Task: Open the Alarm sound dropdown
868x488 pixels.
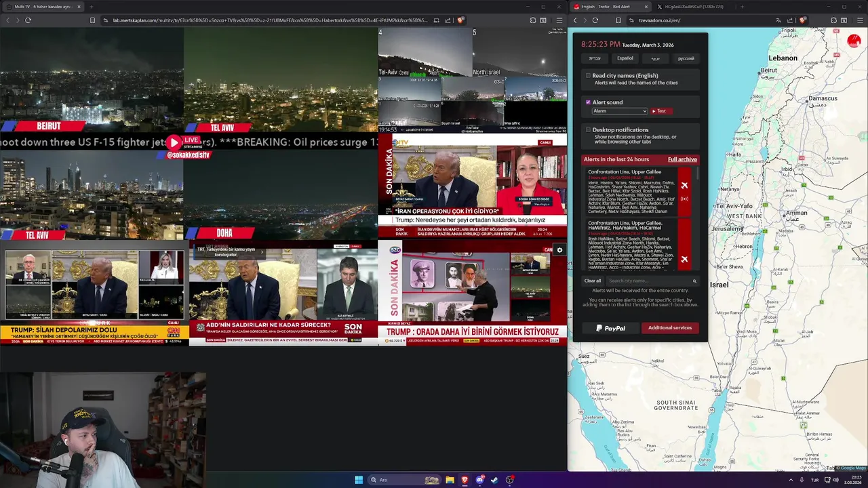Action: 620,111
